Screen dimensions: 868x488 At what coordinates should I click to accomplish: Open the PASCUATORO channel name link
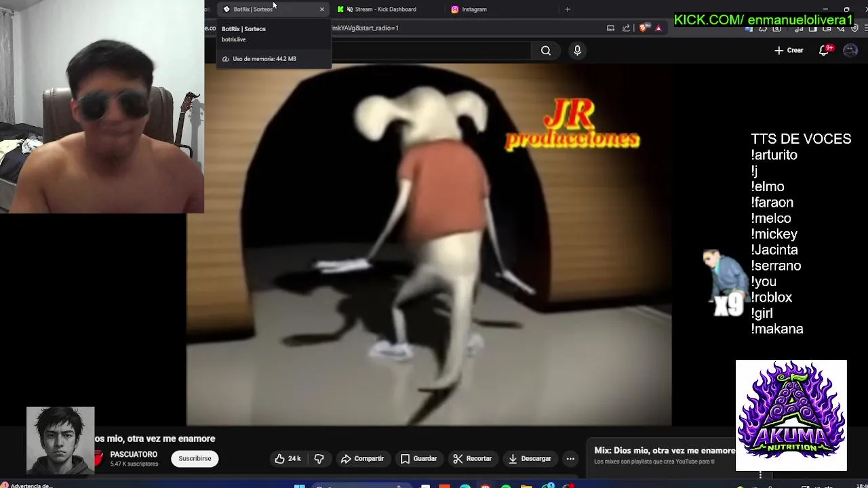[134, 455]
